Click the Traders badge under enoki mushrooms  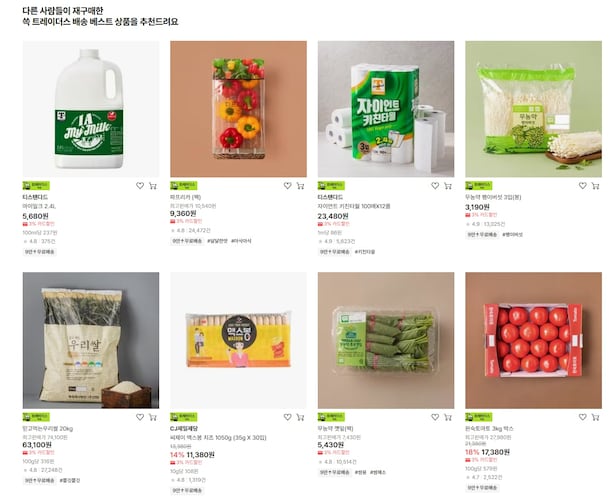click(x=478, y=185)
